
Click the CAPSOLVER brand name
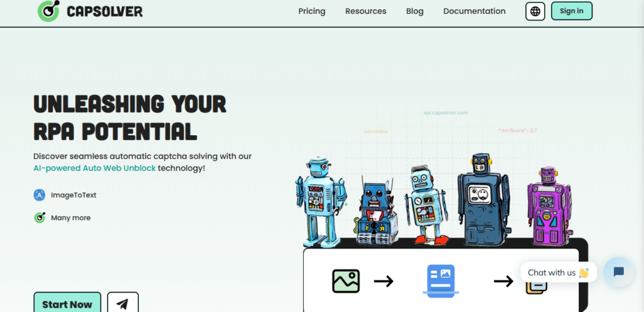point(104,11)
